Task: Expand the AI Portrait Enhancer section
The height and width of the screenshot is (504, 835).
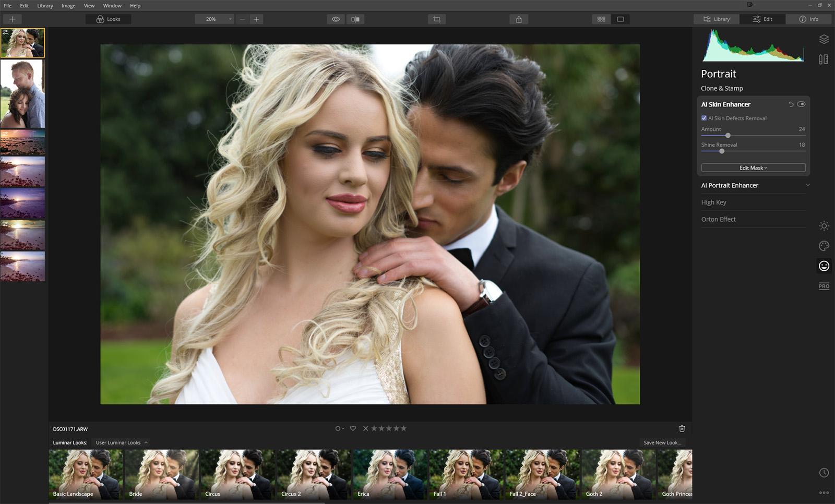Action: point(807,185)
